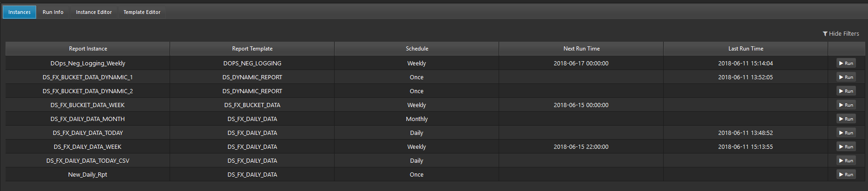
Task: Sort by Last Run Time column
Action: click(746, 49)
